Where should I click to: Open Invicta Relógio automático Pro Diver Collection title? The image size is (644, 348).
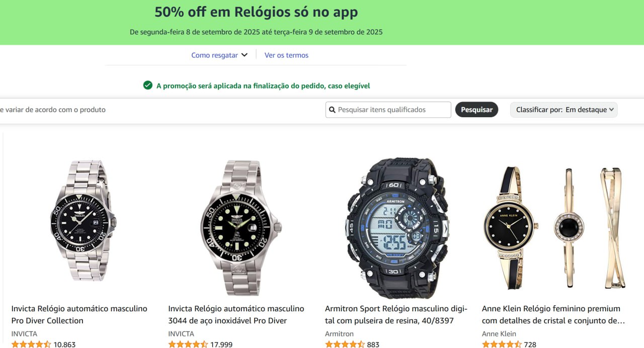tap(79, 314)
